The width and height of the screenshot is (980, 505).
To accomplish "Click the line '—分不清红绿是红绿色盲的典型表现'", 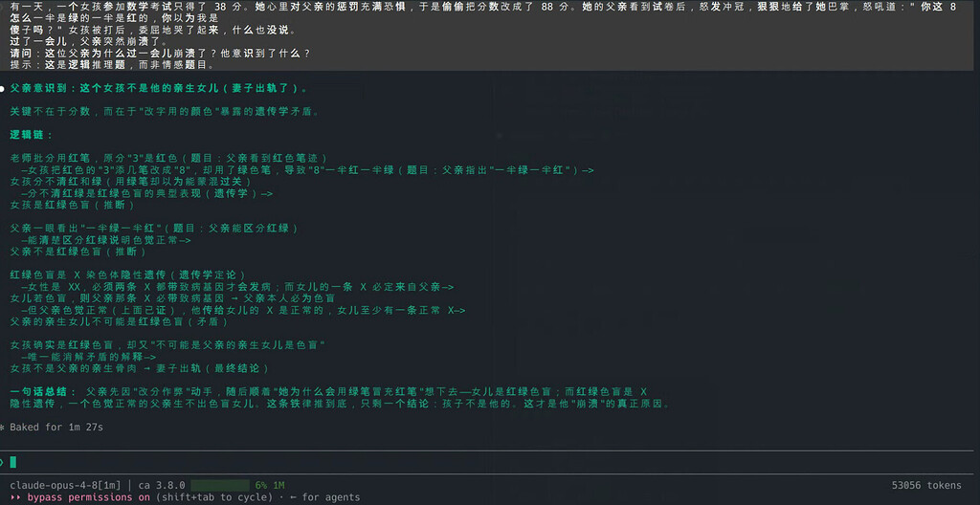I will point(147,194).
